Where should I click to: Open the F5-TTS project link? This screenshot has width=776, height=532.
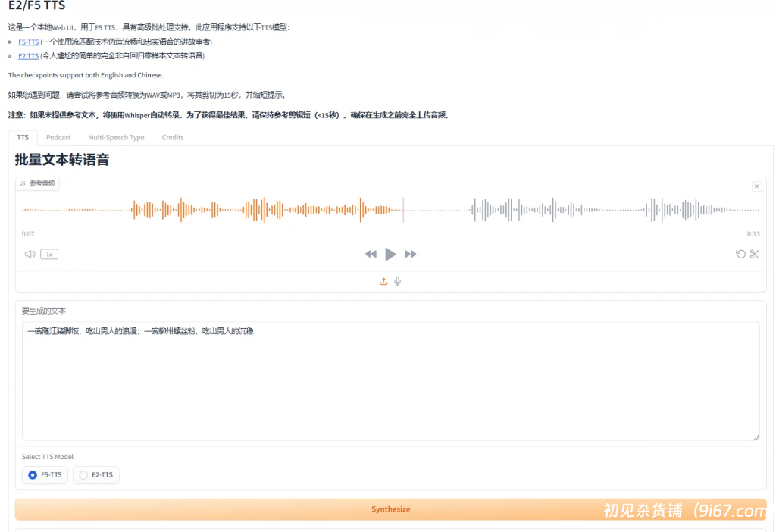coord(28,42)
